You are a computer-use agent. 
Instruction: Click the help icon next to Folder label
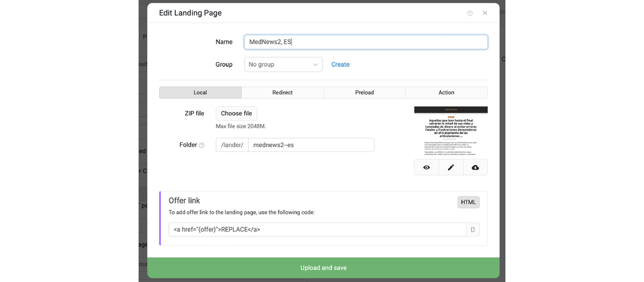coord(202,145)
